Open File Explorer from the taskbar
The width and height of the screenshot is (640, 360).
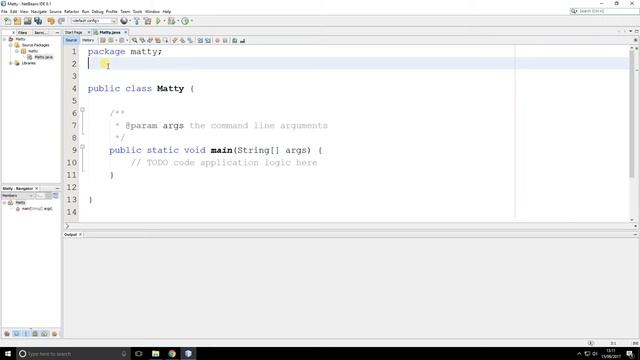(156, 353)
